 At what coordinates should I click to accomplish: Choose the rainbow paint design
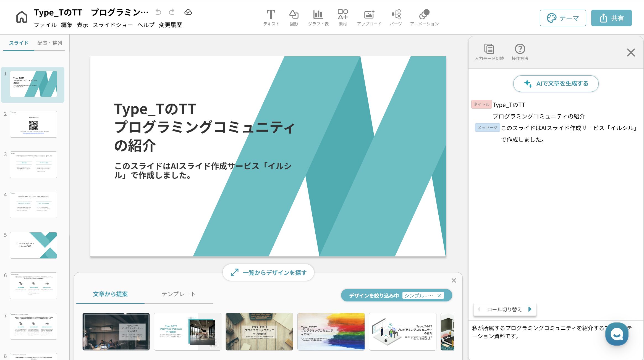[331, 332]
